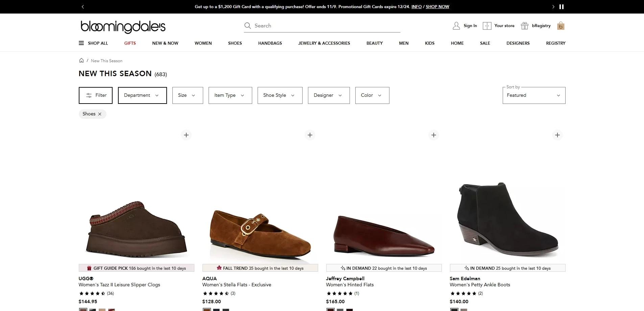View Women's Stella Flats product page

(x=237, y=285)
